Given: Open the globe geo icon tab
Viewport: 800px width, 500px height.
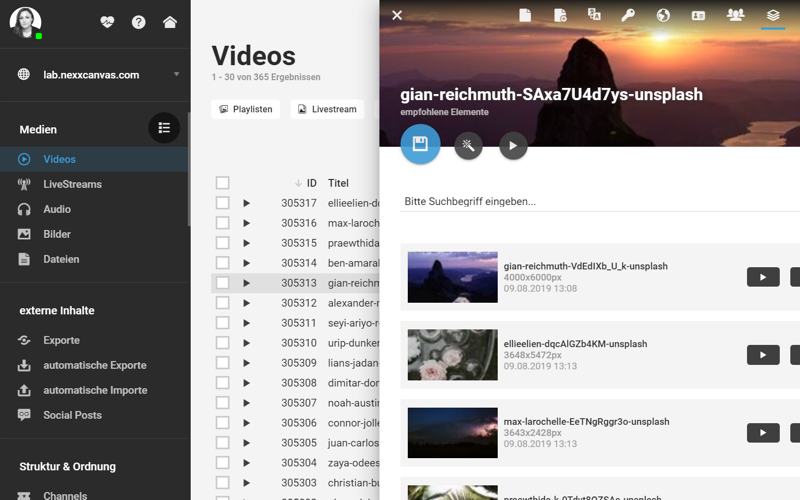Looking at the screenshot, I should click(x=663, y=15).
